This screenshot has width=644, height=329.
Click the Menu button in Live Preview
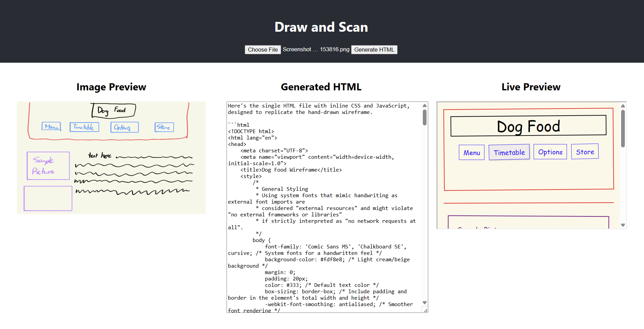(x=472, y=153)
